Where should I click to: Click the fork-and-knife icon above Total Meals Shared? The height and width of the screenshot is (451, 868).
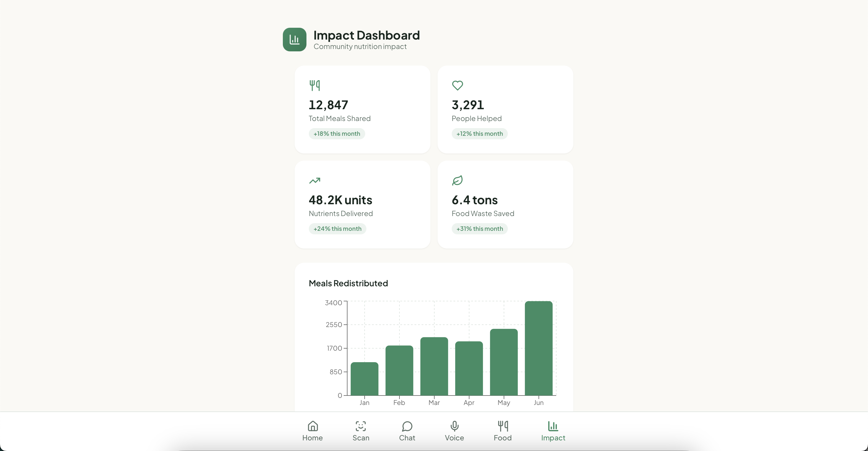click(314, 85)
